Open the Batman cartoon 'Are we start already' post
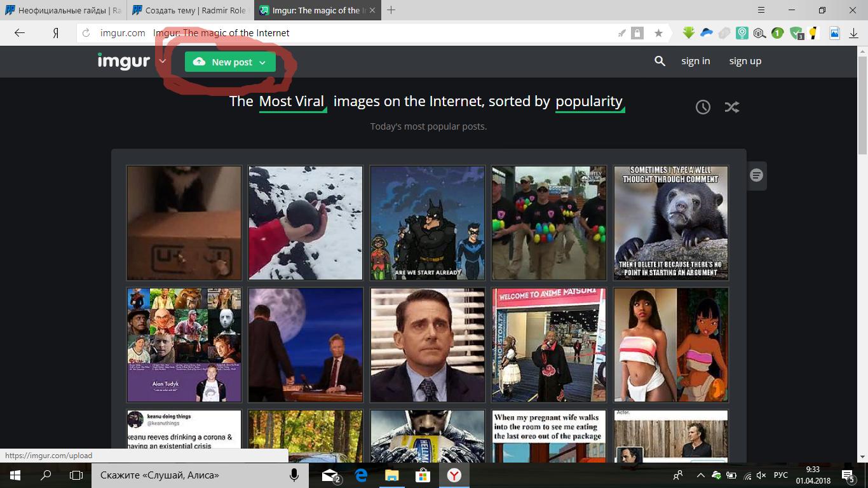Image resolution: width=868 pixels, height=488 pixels. [x=428, y=223]
